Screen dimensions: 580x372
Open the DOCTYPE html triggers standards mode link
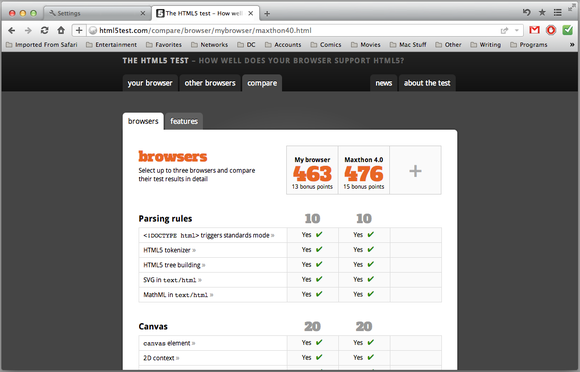pos(209,236)
